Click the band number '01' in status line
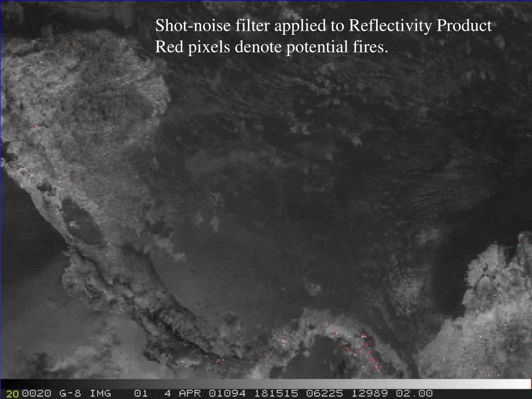The height and width of the screenshot is (399, 532). pyautogui.click(x=141, y=393)
